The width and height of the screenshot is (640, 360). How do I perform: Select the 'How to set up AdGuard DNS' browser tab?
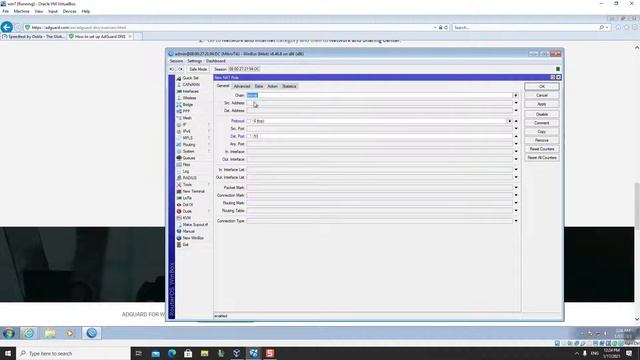click(x=100, y=37)
